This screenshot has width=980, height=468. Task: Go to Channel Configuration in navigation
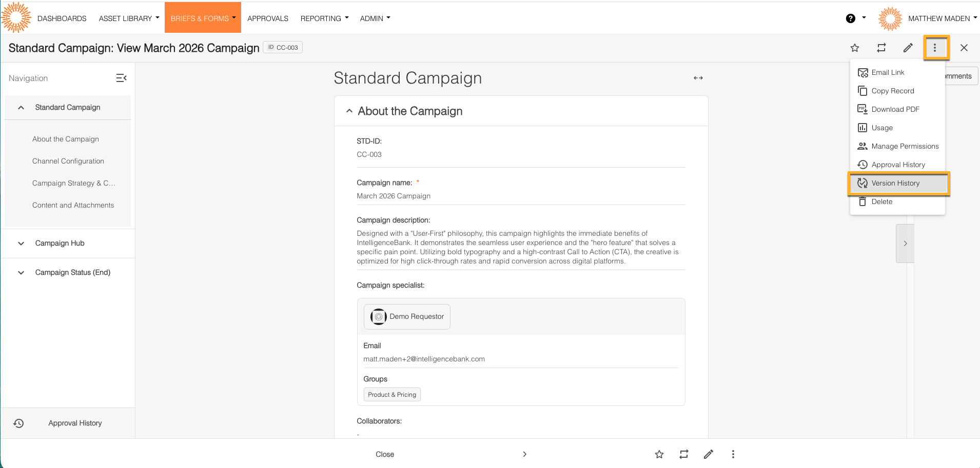pyautogui.click(x=68, y=161)
